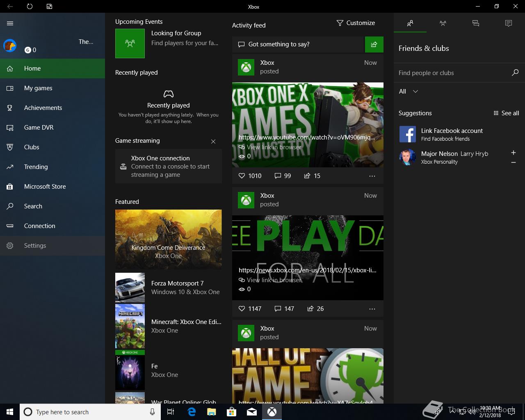Open Microsoft Edge from taskbar
This screenshot has width=525, height=420.
(x=192, y=412)
